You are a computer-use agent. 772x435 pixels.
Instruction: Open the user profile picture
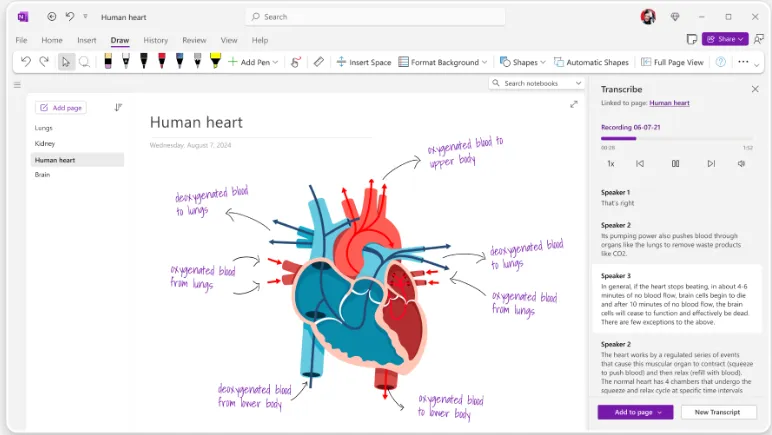pyautogui.click(x=648, y=17)
